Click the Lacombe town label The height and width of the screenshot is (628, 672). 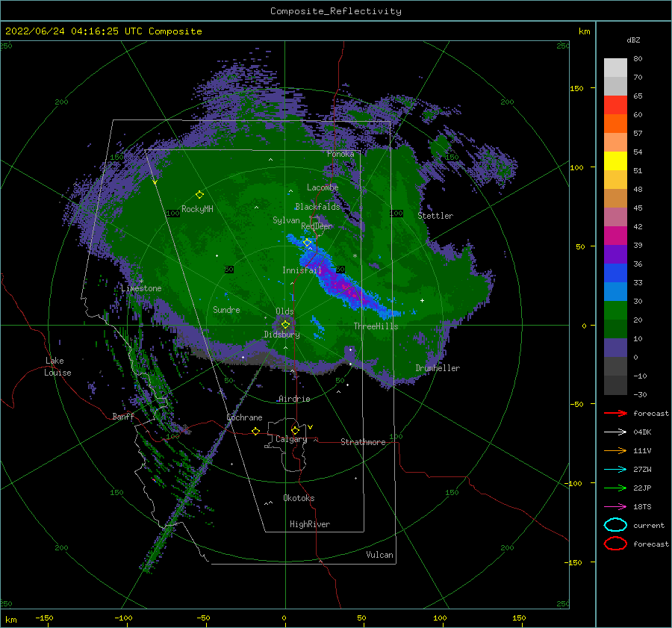pos(323,187)
